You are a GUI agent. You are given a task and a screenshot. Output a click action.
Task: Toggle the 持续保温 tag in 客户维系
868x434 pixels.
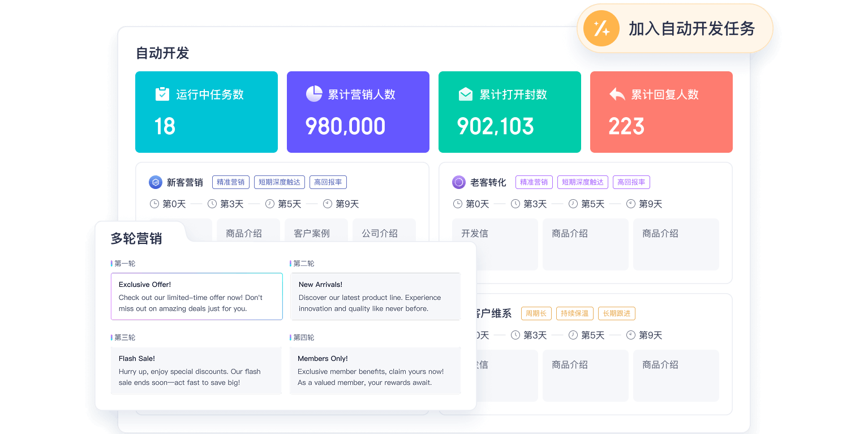(574, 313)
